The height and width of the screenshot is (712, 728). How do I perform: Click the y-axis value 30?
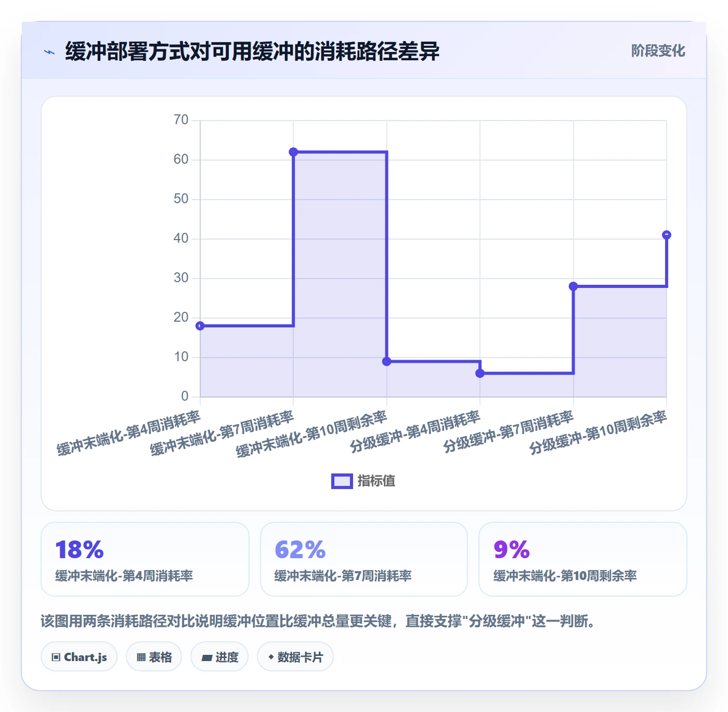pyautogui.click(x=181, y=278)
